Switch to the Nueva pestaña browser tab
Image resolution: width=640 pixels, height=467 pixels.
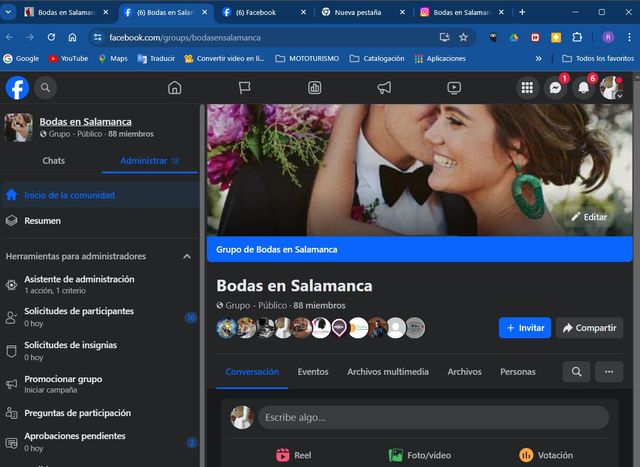[363, 12]
